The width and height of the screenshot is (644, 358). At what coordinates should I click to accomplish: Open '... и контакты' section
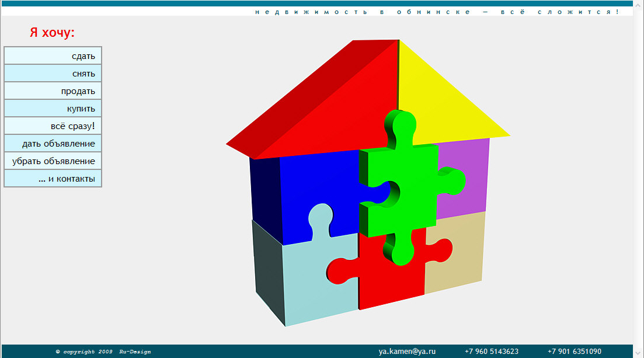(53, 178)
